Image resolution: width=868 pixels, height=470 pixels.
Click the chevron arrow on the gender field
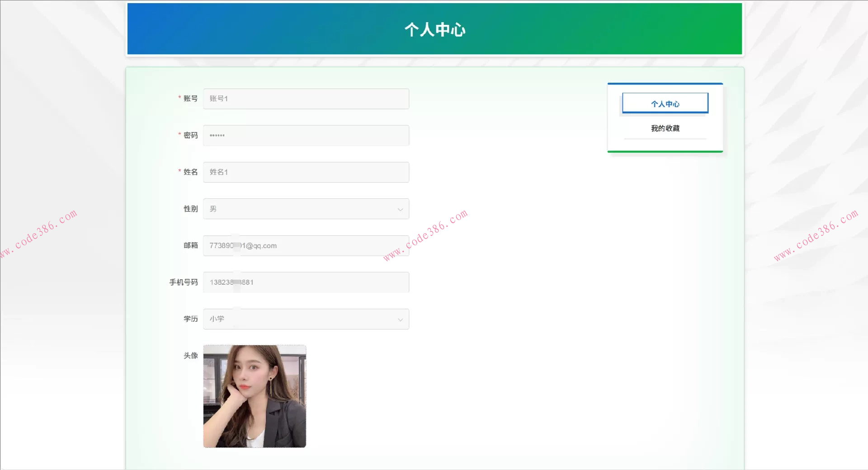point(400,209)
